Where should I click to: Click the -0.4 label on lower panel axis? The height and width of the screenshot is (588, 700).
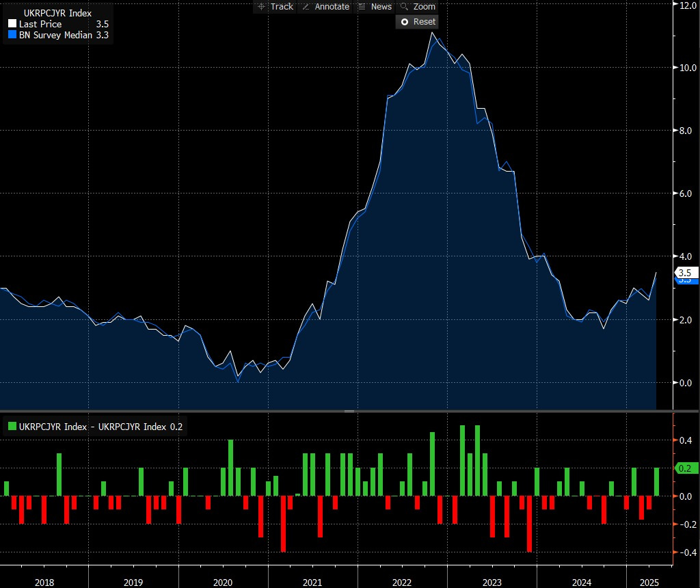click(x=688, y=552)
